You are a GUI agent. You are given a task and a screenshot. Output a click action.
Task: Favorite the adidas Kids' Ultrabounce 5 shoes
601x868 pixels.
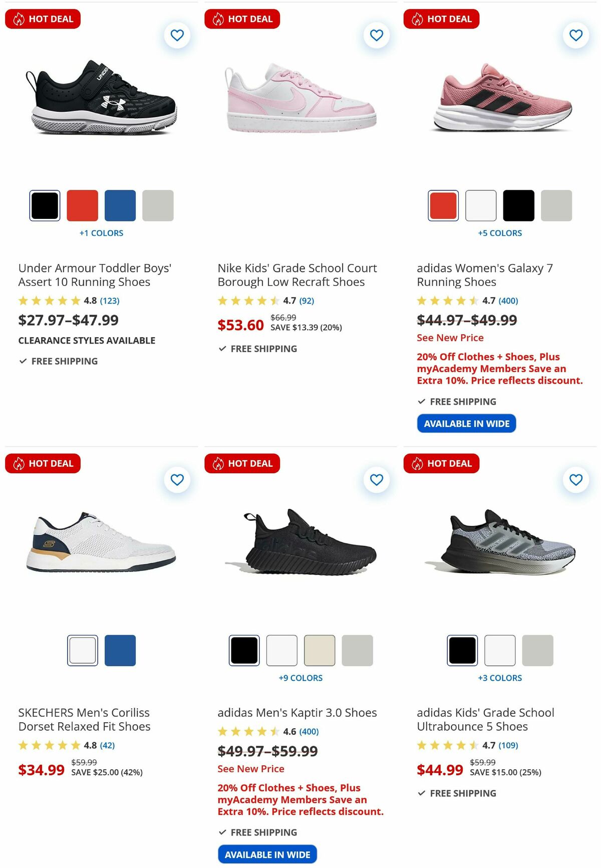click(575, 479)
